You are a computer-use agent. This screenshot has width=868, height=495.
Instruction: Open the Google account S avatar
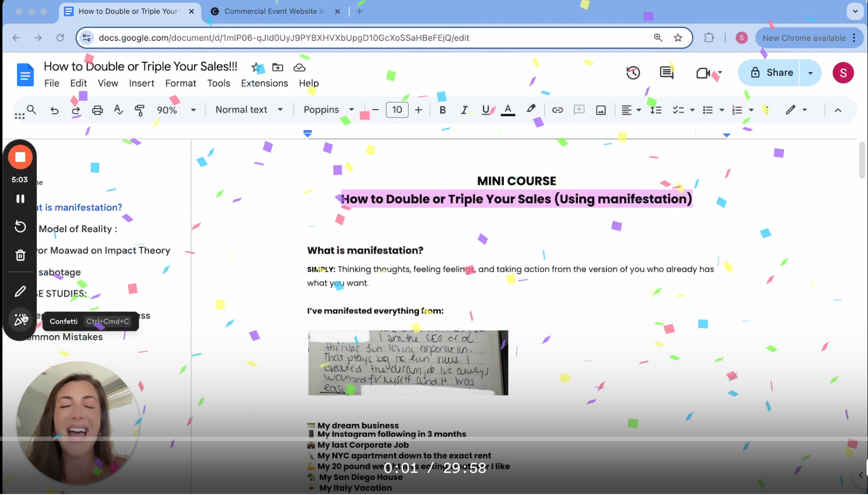(843, 73)
